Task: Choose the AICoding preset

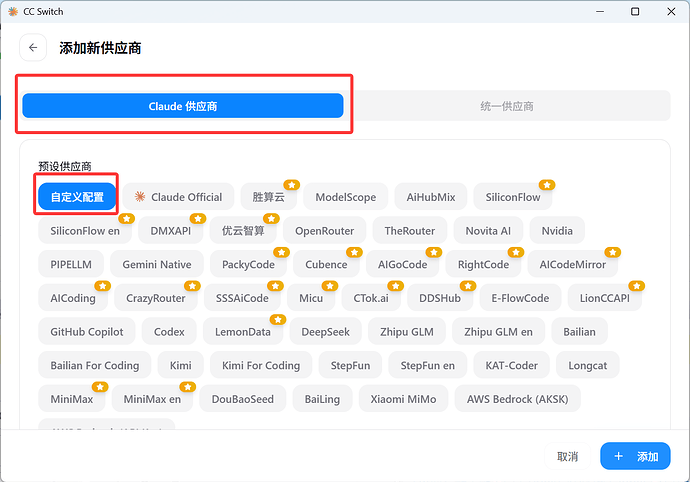Action: pyautogui.click(x=73, y=298)
